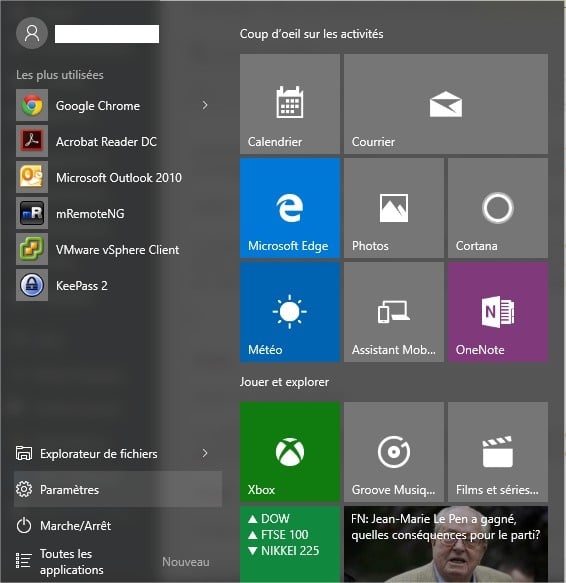Open the Calendrier tile
This screenshot has height=583, width=566.
[290, 104]
